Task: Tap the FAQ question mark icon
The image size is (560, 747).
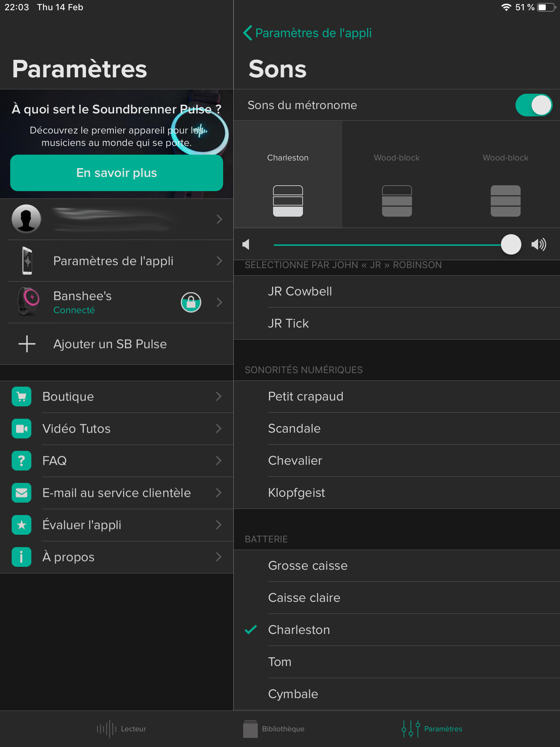Action: (x=22, y=461)
